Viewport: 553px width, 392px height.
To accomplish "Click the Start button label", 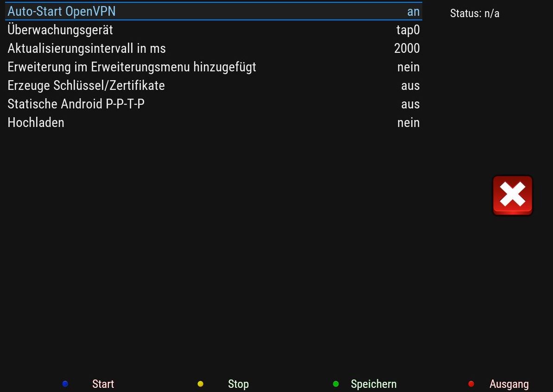I will point(103,384).
